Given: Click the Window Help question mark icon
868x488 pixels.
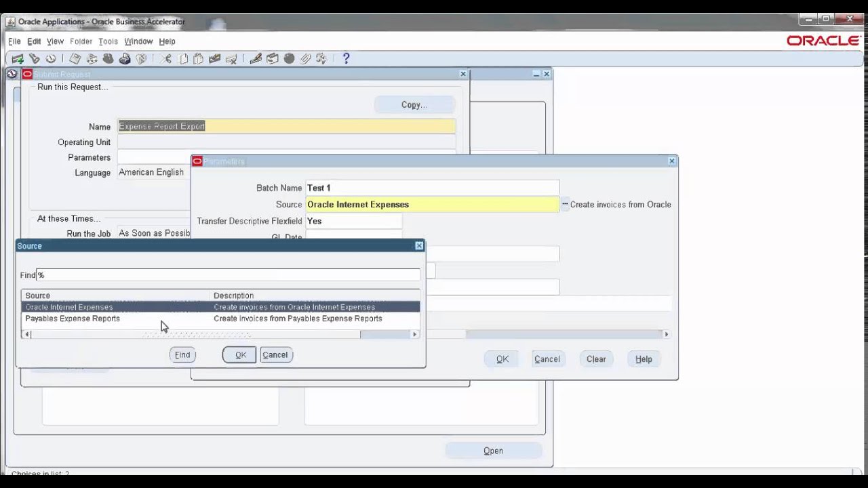Looking at the screenshot, I should click(346, 59).
